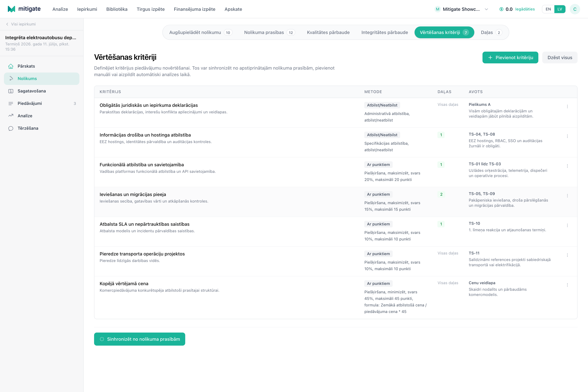Switch to Kvalitātes pārbaude tab

click(328, 33)
